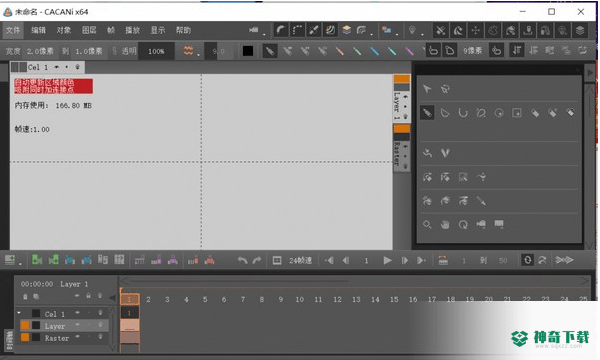This screenshot has height=360, width=600.
Task: Toggle the lock icon in timeline header
Action: point(88,296)
